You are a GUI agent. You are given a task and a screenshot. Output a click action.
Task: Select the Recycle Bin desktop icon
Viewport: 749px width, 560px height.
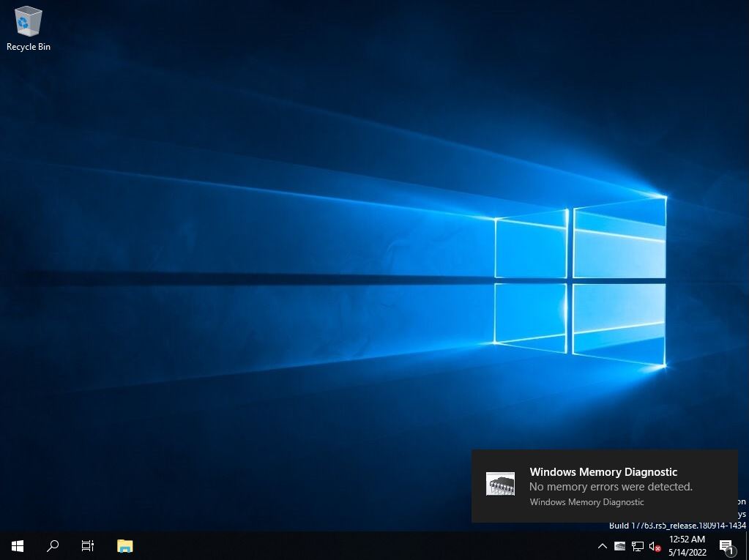28,29
